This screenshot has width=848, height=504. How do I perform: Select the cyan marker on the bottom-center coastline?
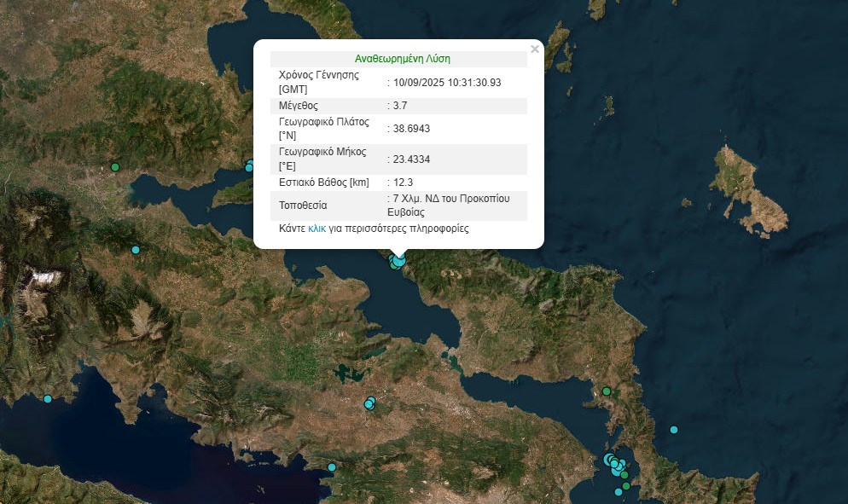(332, 466)
